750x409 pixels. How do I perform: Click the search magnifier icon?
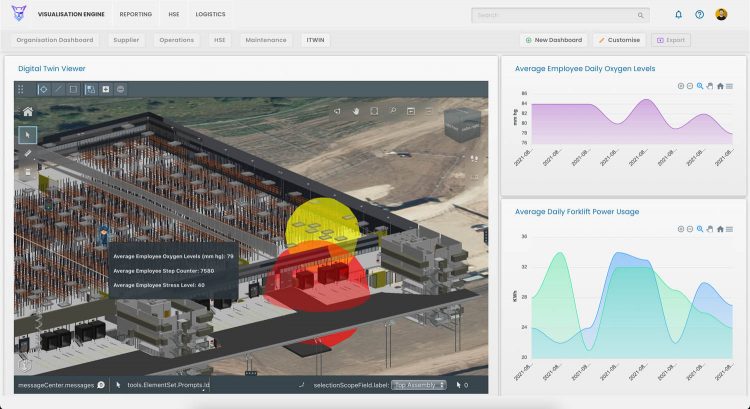pos(641,15)
